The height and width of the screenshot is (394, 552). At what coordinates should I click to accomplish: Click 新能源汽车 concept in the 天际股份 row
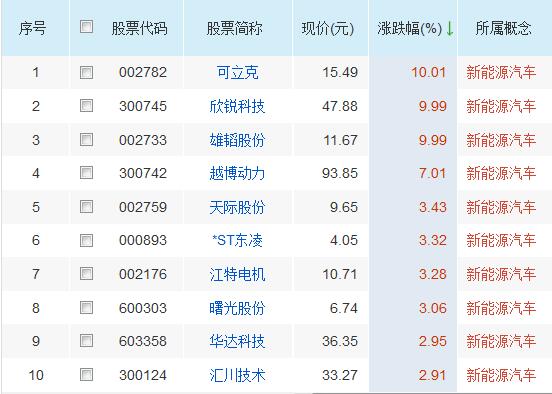501,207
